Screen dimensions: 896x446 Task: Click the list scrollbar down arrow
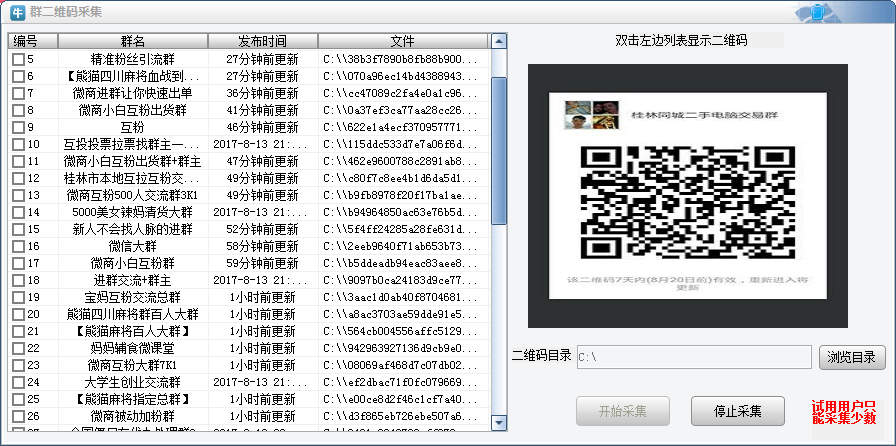pos(499,423)
